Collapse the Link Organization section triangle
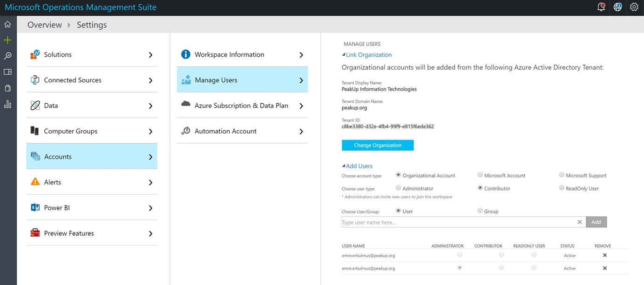Viewport: 644px width, 285px height. 344,55
